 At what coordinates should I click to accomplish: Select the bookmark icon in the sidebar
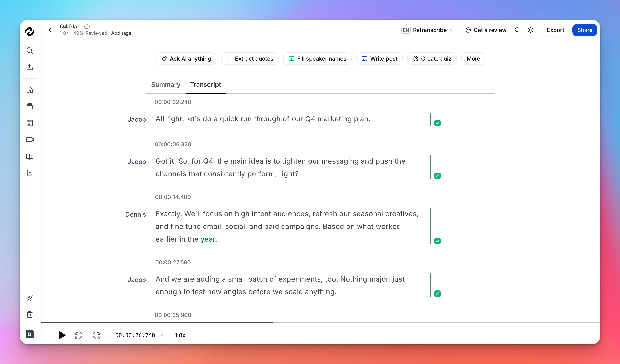[x=30, y=173]
